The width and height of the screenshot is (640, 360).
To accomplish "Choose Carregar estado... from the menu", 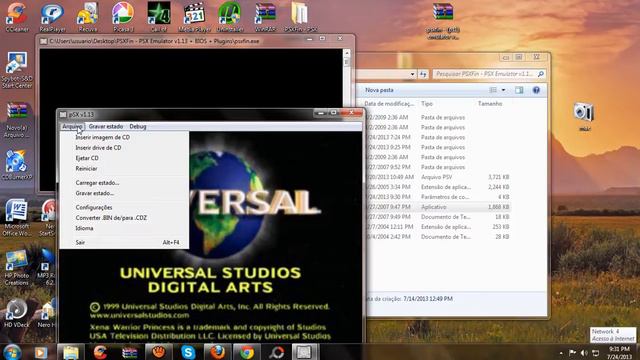I will (124, 183).
